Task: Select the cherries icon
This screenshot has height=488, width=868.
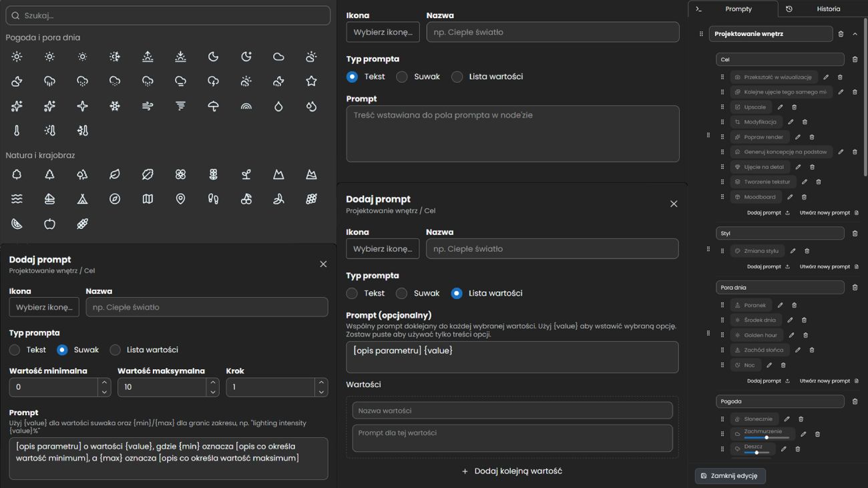Action: pos(246,199)
